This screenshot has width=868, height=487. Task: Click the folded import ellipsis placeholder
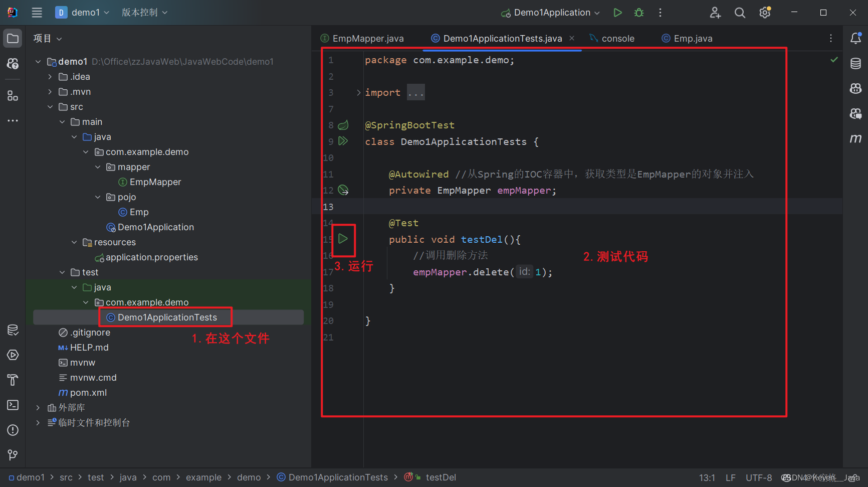pos(416,92)
